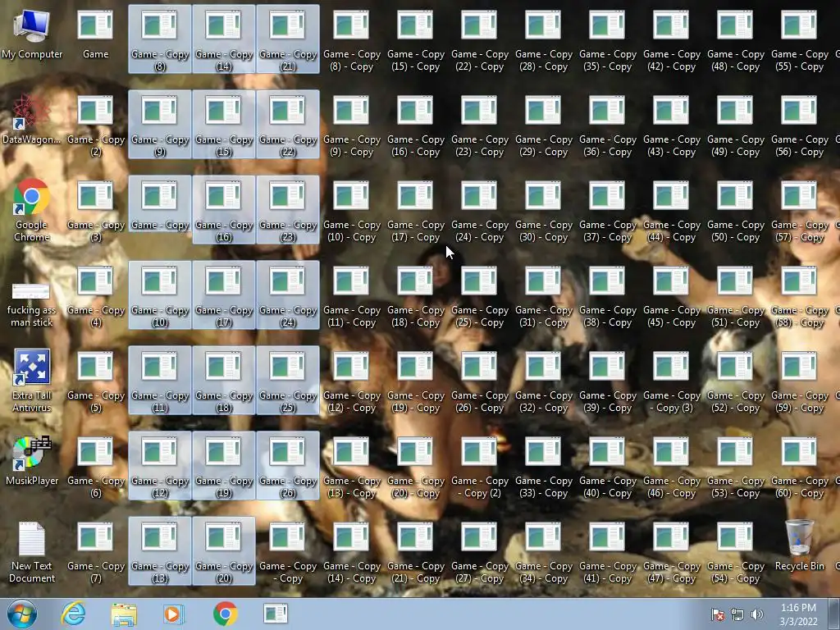This screenshot has height=630, width=840.
Task: Select the Game - Copy (7) icon
Action: (95, 552)
